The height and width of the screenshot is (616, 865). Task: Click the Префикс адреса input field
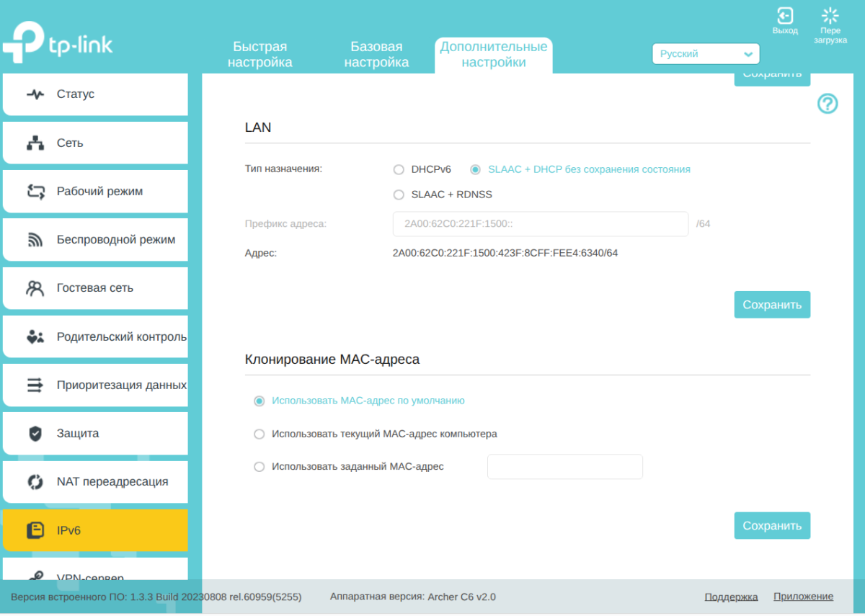coord(541,224)
